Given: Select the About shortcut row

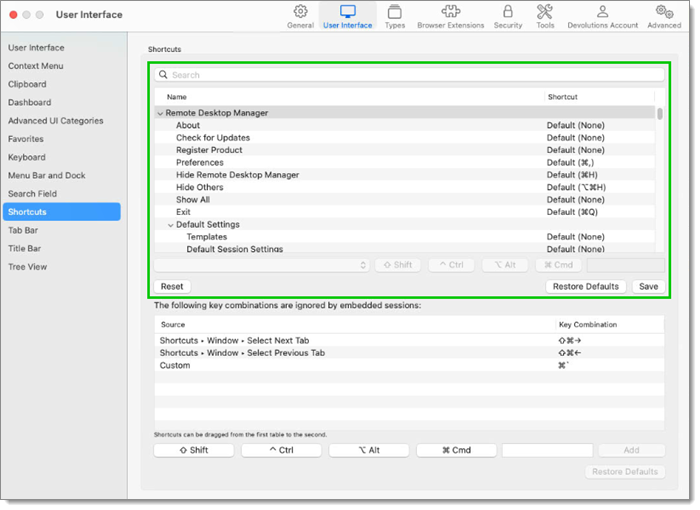Looking at the screenshot, I should [405, 125].
